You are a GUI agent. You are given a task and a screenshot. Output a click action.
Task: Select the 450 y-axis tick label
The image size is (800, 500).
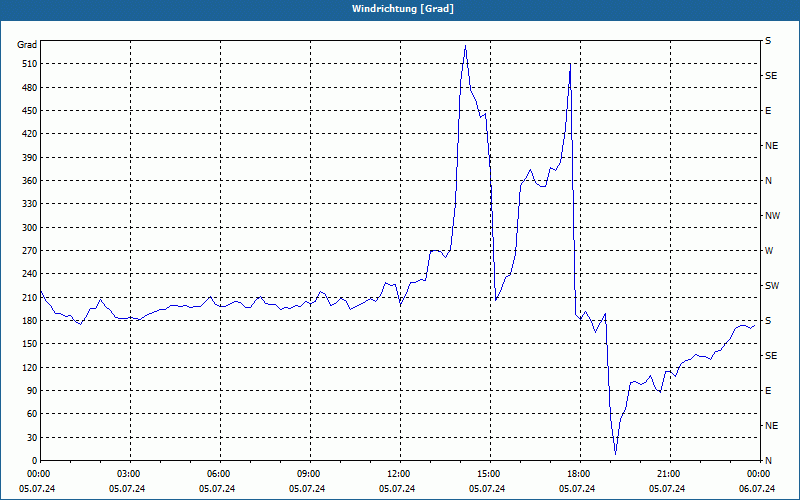point(30,111)
